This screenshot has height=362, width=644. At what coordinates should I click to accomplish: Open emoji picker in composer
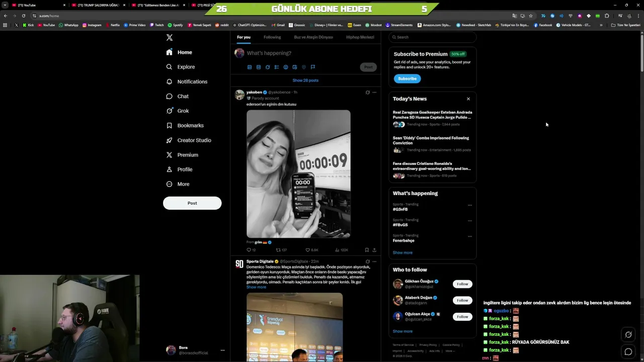point(286,67)
